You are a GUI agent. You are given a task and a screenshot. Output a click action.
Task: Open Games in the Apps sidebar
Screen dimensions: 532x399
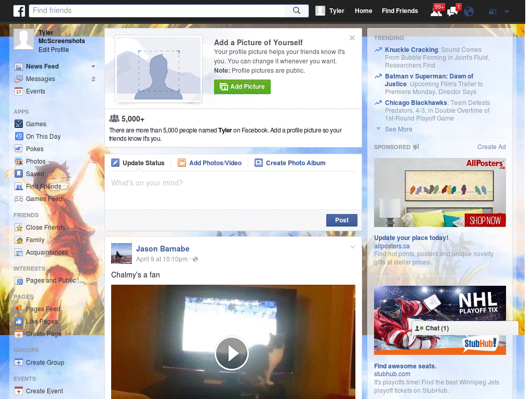click(x=36, y=124)
